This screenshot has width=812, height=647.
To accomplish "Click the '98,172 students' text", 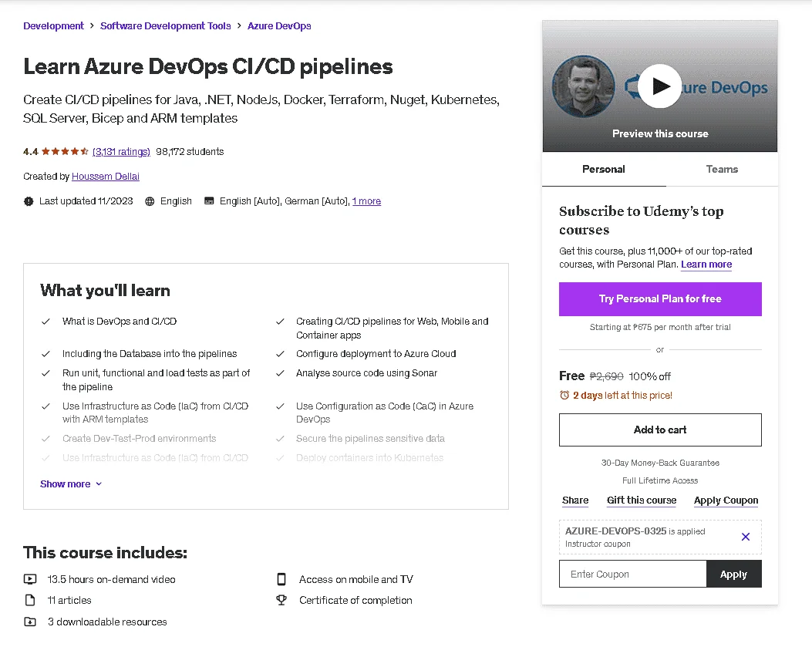I will 190,151.
